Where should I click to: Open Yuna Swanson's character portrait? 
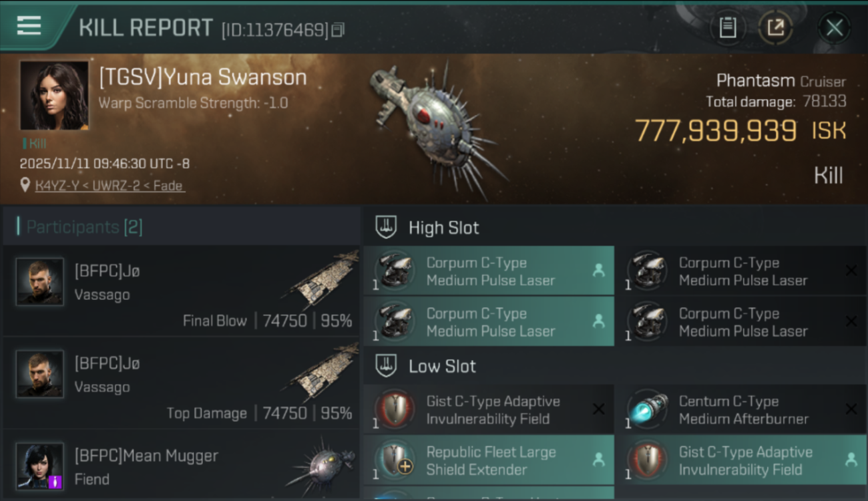pyautogui.click(x=54, y=96)
